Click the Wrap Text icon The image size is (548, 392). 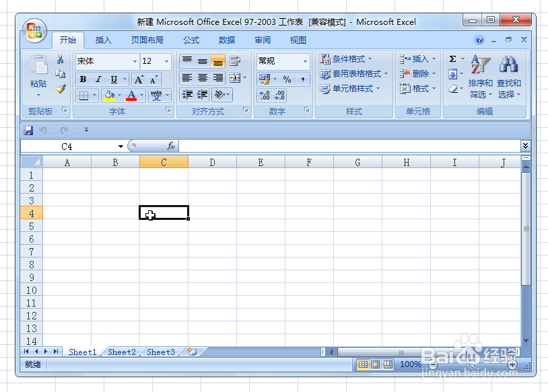pos(235,61)
